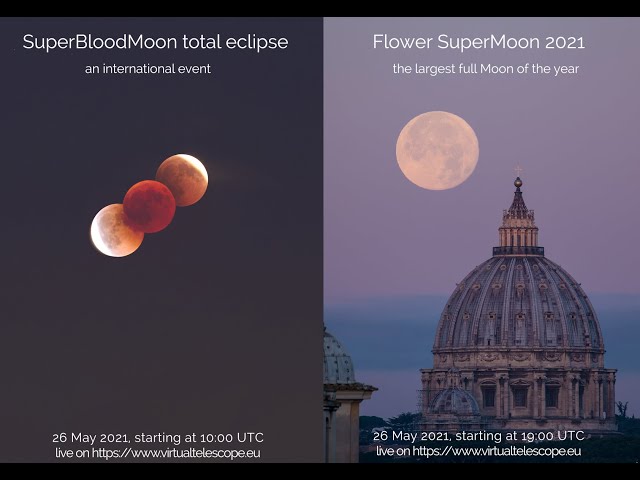This screenshot has height=480, width=640.
Task: Click the cross atop the dome
Action: 518,170
